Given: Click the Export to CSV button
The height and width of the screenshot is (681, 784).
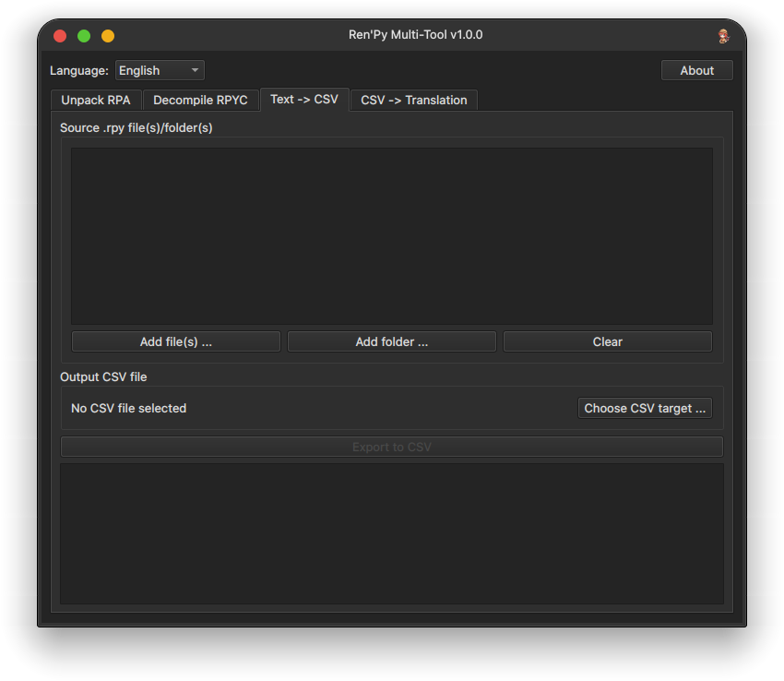Looking at the screenshot, I should (x=392, y=447).
